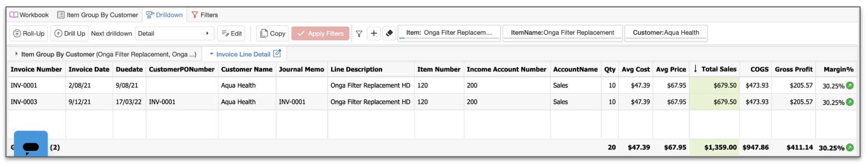The height and width of the screenshot is (165, 868).
Task: Select invoice INV-0003 in Invoice Number column
Action: [24, 102]
